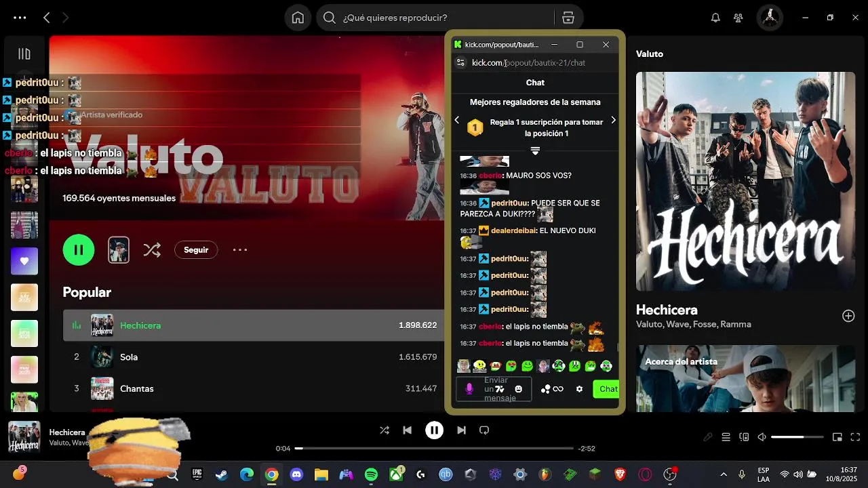Pause playback in bottom player bar
This screenshot has width=868, height=488.
click(x=434, y=430)
